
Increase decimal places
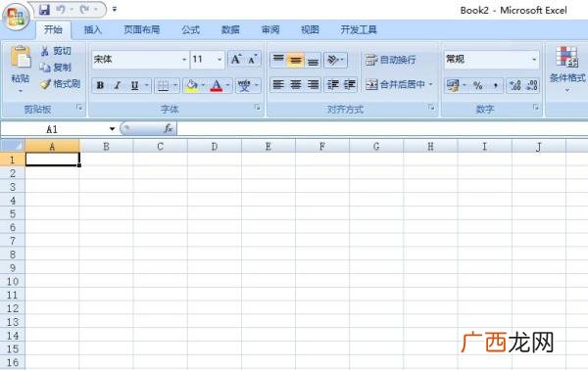(x=515, y=86)
